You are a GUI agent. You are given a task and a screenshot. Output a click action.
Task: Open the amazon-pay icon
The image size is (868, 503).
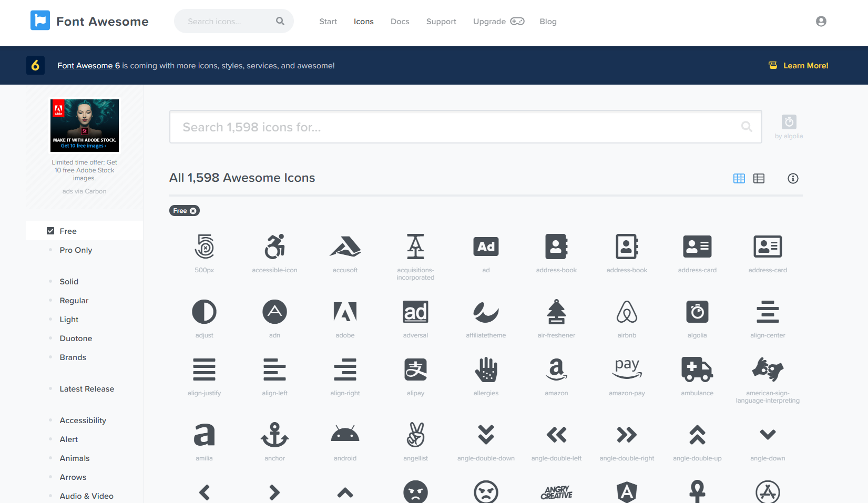(x=627, y=368)
